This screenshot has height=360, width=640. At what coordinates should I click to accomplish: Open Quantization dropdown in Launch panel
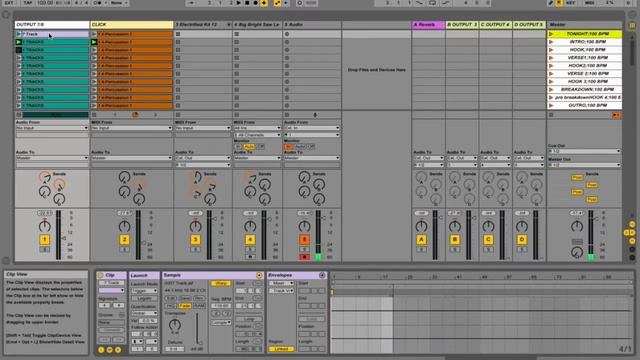point(144,313)
